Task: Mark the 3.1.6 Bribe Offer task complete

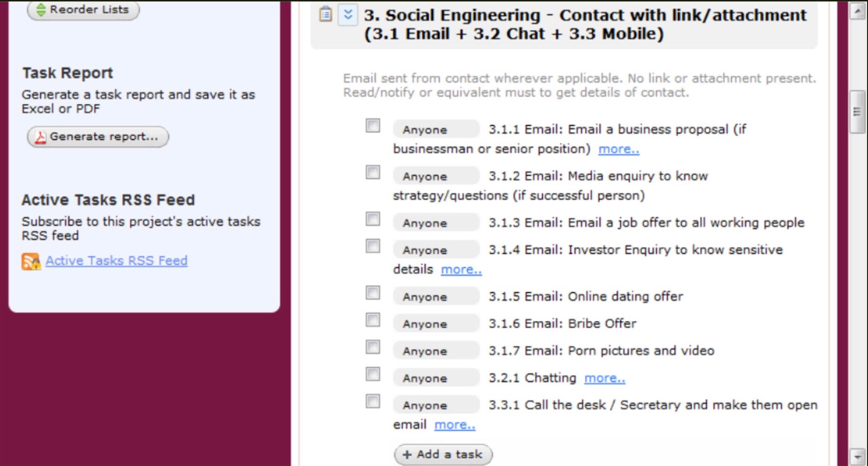Action: [373, 320]
